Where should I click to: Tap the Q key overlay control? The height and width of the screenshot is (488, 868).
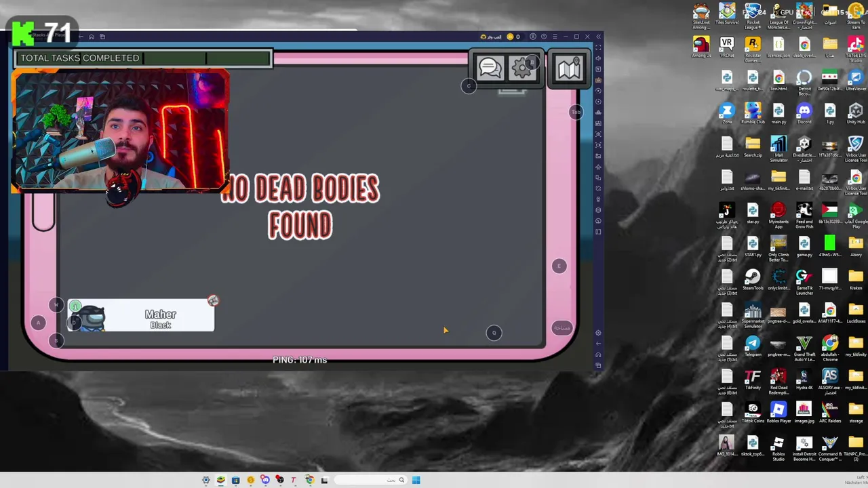tap(494, 333)
